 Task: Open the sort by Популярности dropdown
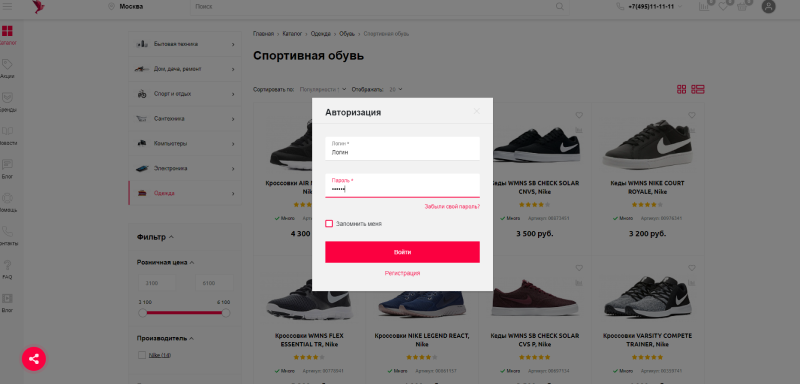pyautogui.click(x=323, y=89)
